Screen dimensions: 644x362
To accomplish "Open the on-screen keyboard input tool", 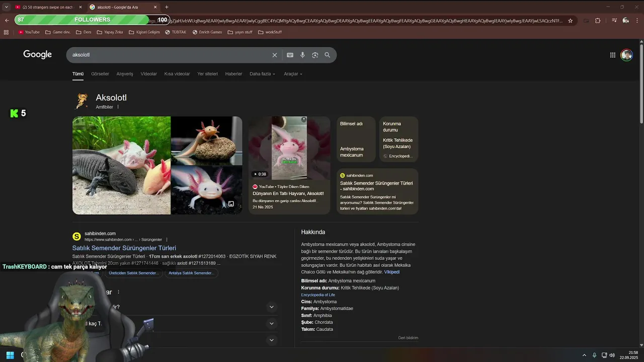I will [290, 55].
